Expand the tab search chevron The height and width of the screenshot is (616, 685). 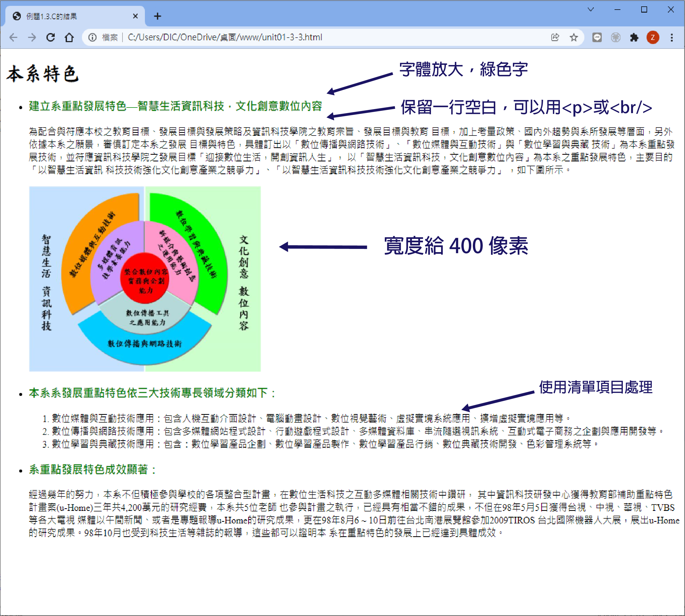[591, 10]
